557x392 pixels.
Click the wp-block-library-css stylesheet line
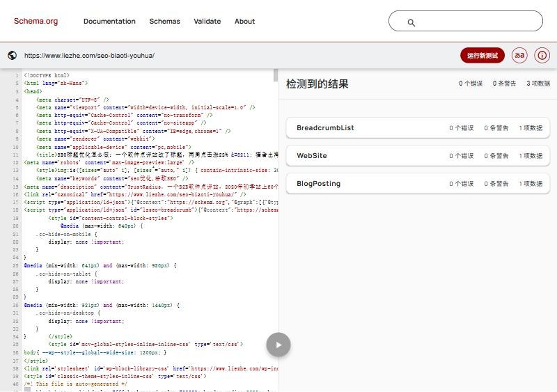click(x=151, y=368)
